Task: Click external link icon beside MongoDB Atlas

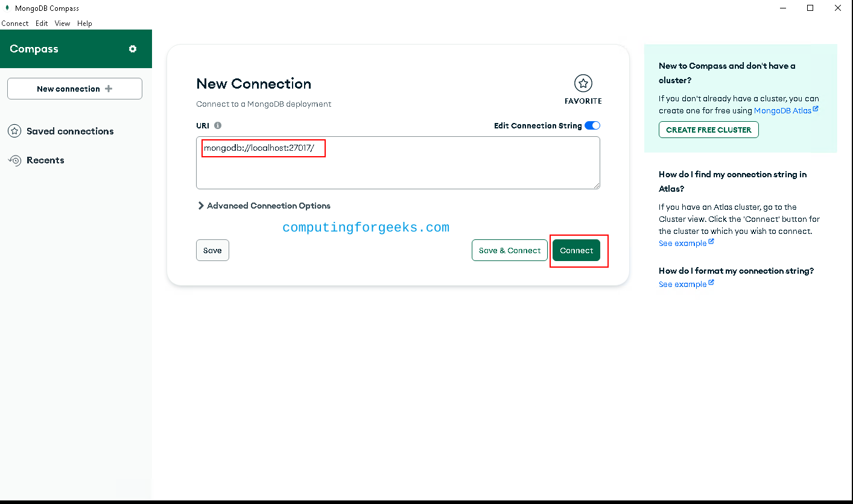Action: [x=816, y=110]
